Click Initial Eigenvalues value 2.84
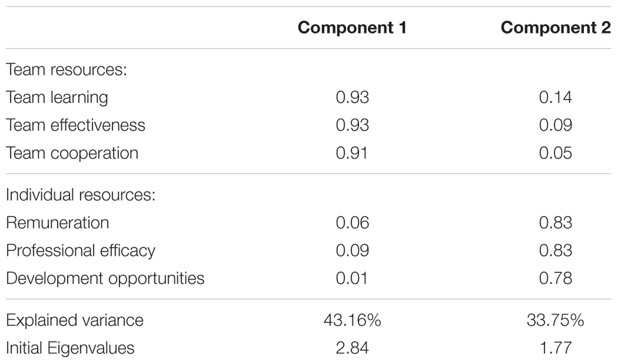618x364 pixels. pyautogui.click(x=352, y=348)
